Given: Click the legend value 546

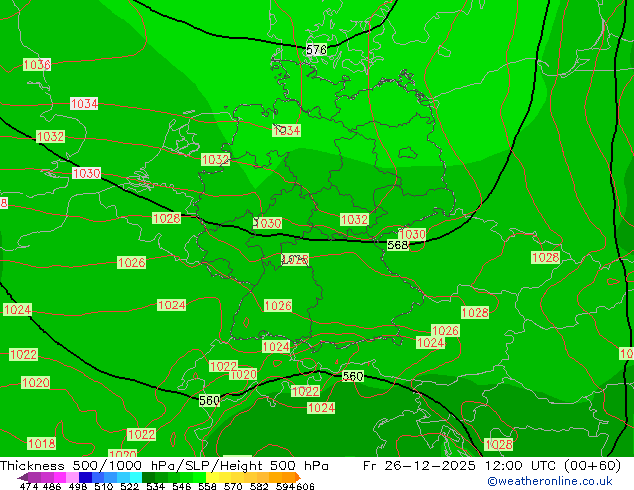Looking at the screenshot, I should pyautogui.click(x=182, y=486).
